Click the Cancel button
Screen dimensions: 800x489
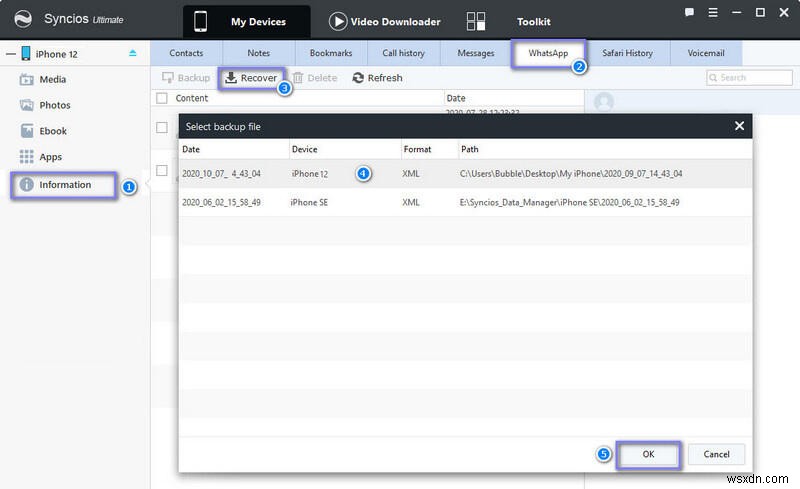pyautogui.click(x=716, y=454)
